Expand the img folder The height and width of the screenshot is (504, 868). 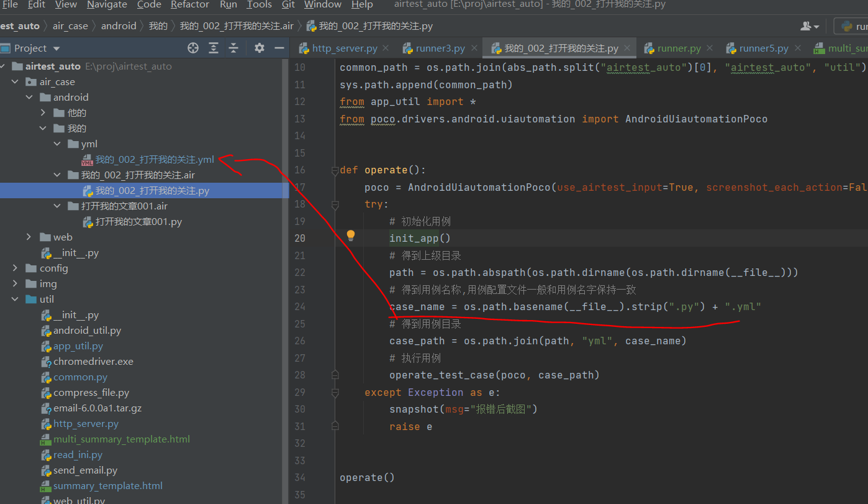click(x=15, y=283)
